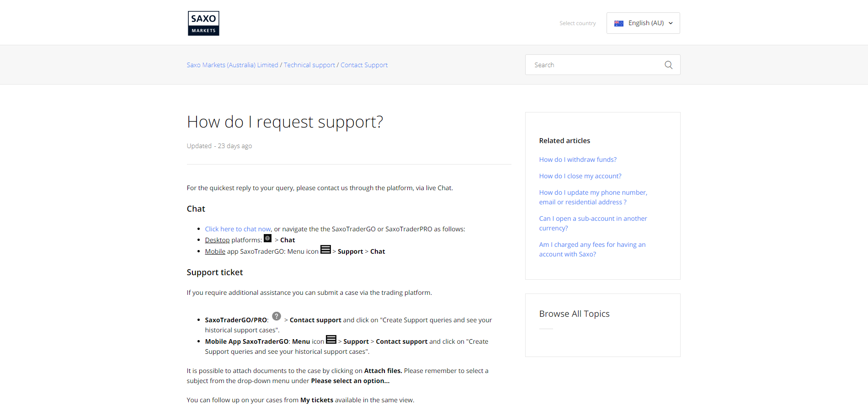Click the search magnifier icon
868x405 pixels.
click(668, 65)
